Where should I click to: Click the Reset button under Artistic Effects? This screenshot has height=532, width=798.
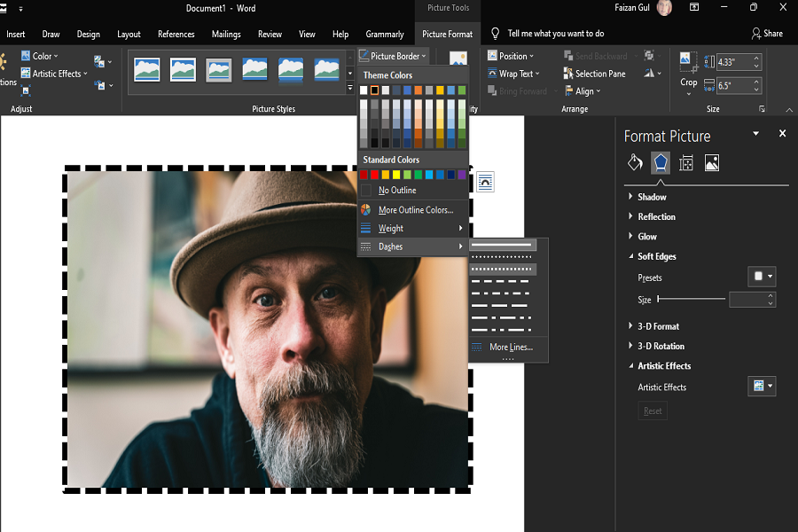coord(653,411)
